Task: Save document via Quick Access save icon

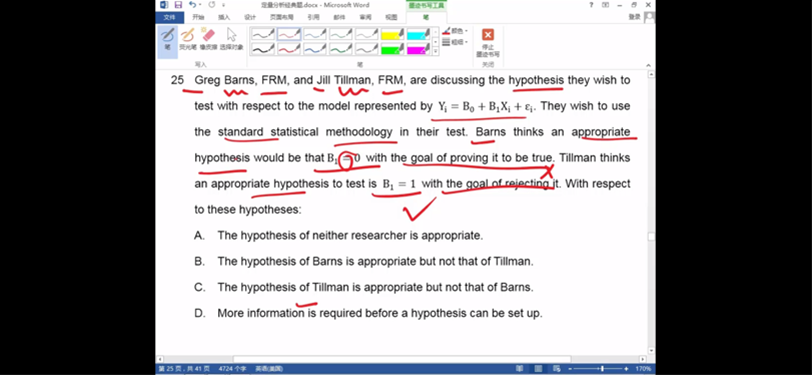Action: 178,5
